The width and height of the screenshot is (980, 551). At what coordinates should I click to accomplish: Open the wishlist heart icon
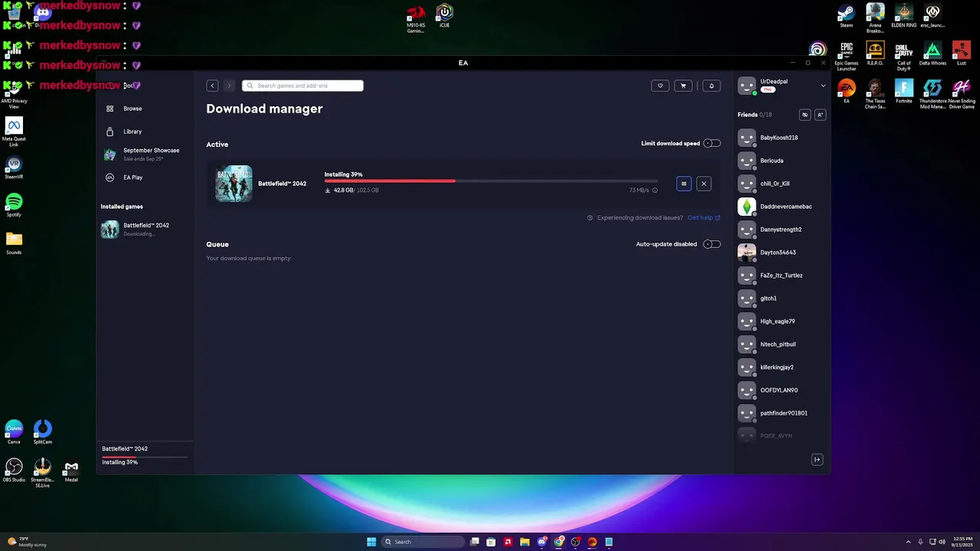coord(661,86)
